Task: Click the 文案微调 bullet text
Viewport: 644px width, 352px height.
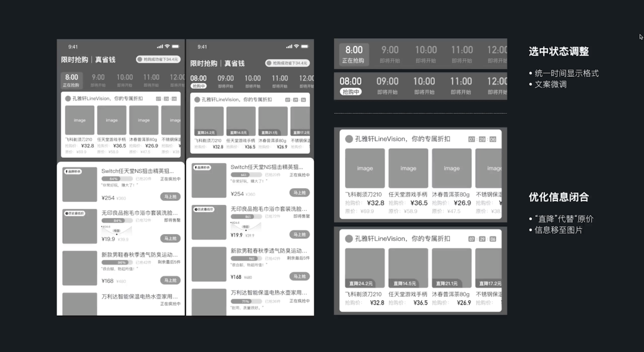Action: [x=550, y=84]
